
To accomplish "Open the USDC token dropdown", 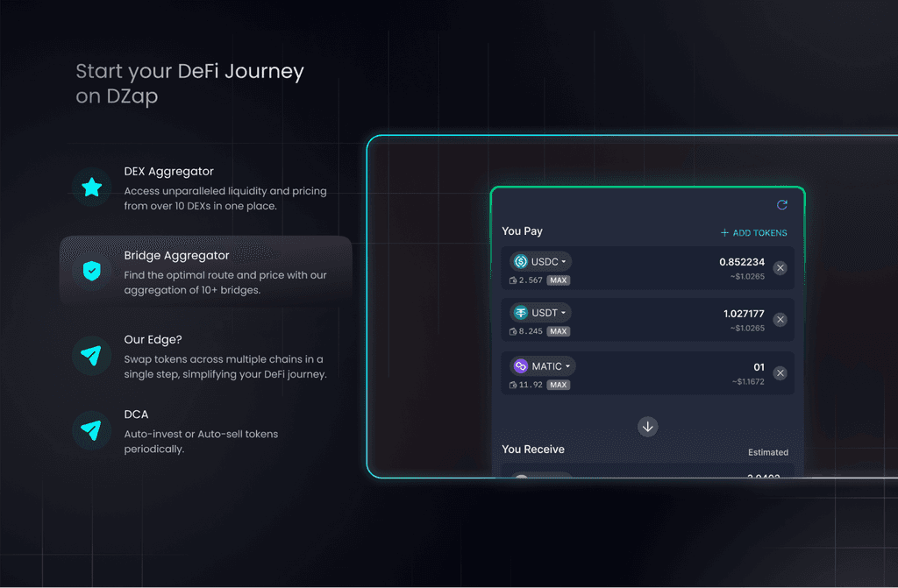I will [x=540, y=262].
